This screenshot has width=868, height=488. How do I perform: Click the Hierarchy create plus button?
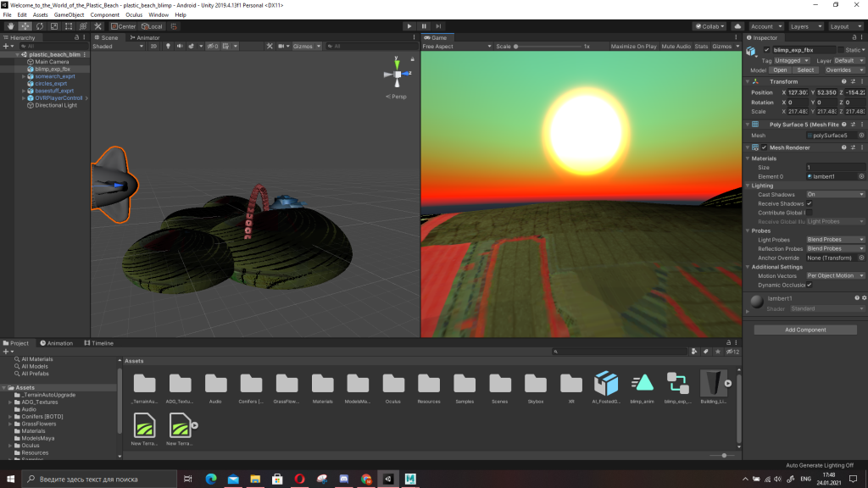click(x=6, y=47)
